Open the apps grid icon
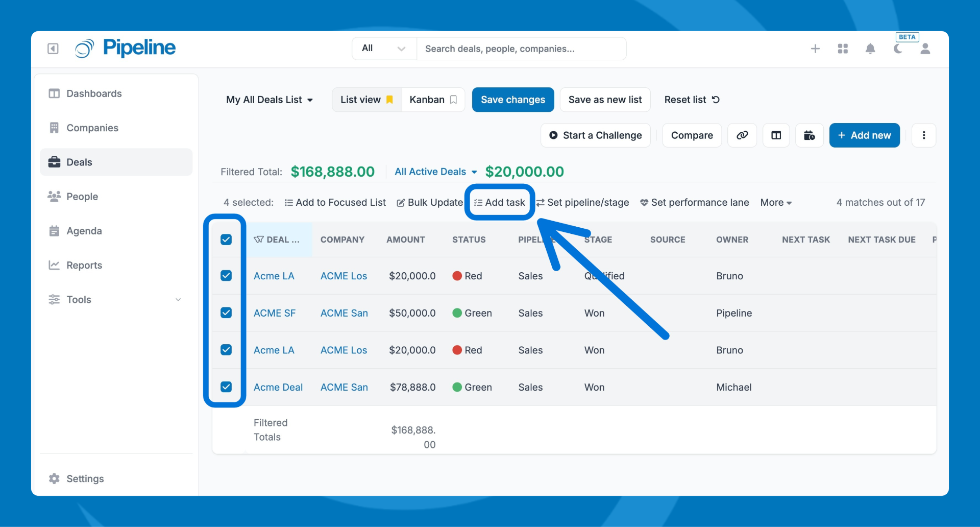Image resolution: width=980 pixels, height=527 pixels. click(x=843, y=49)
